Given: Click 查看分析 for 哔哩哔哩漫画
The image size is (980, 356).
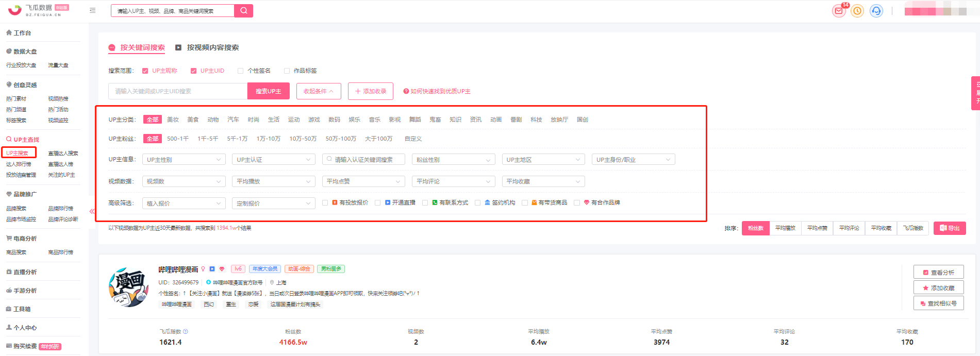Looking at the screenshot, I should tap(939, 272).
